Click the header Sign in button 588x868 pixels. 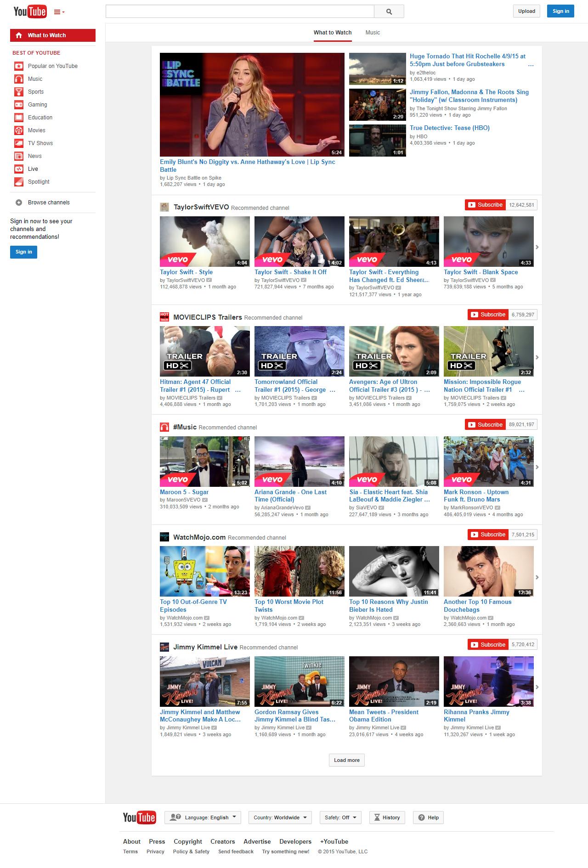(560, 11)
